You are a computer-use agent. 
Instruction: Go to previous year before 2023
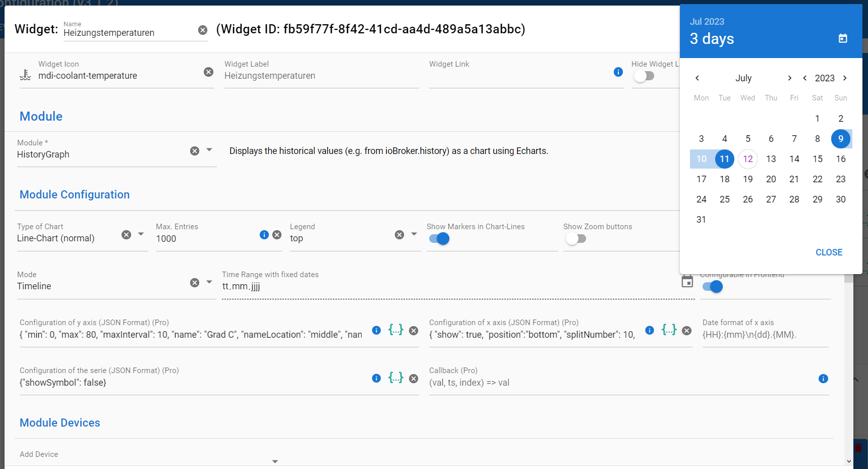[x=805, y=78]
